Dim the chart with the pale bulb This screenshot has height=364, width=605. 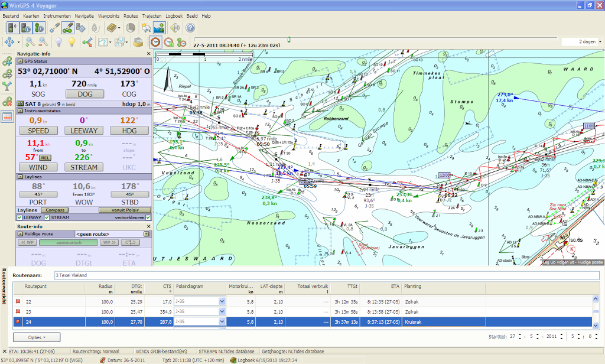coord(58,42)
